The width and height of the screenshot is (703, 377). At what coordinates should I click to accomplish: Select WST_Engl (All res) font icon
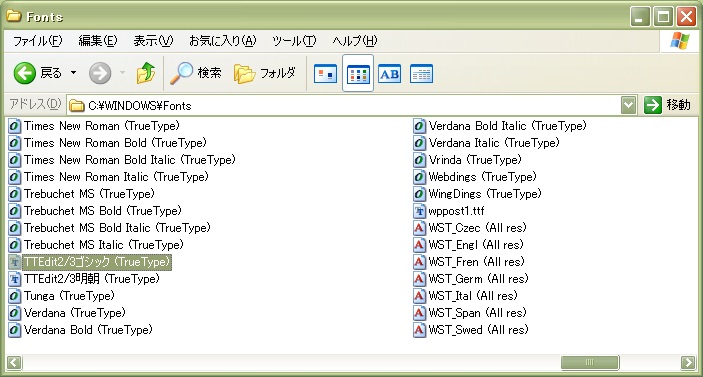(x=419, y=245)
